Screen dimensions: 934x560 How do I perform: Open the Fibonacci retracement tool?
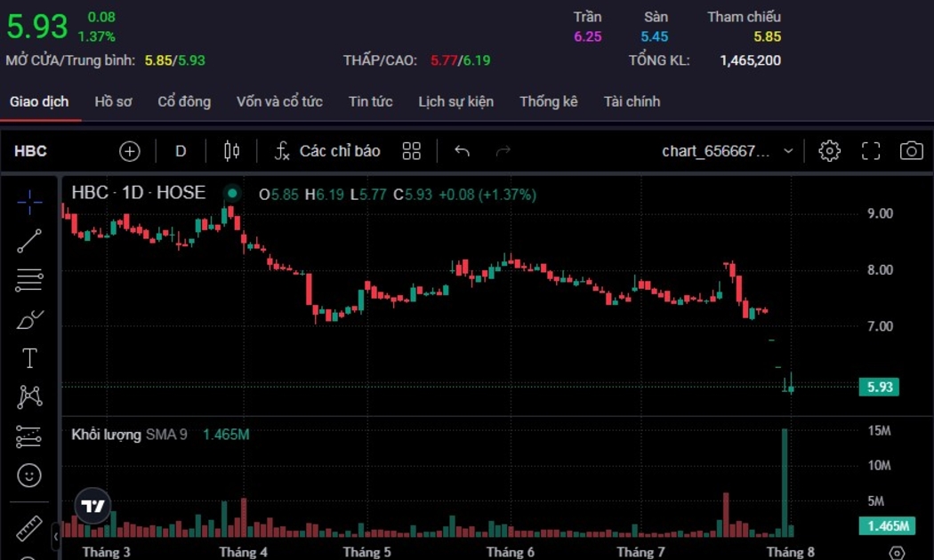(29, 281)
